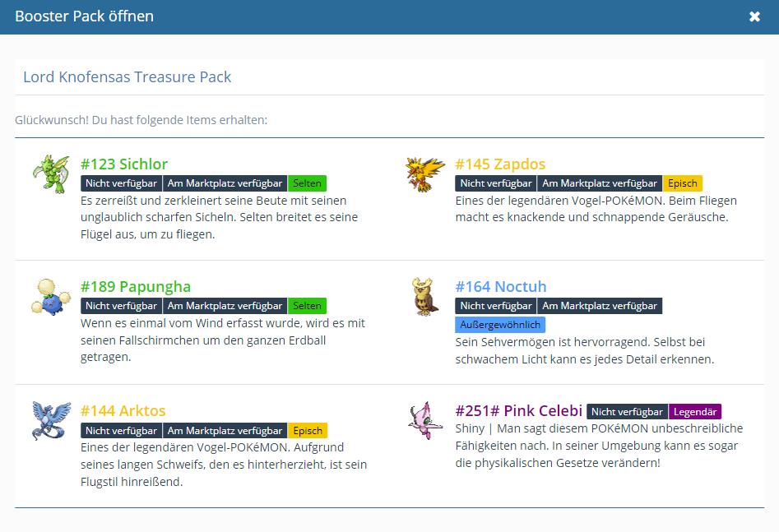The image size is (779, 532).
Task: Click the Arktos bird sprite
Action: coord(51,421)
